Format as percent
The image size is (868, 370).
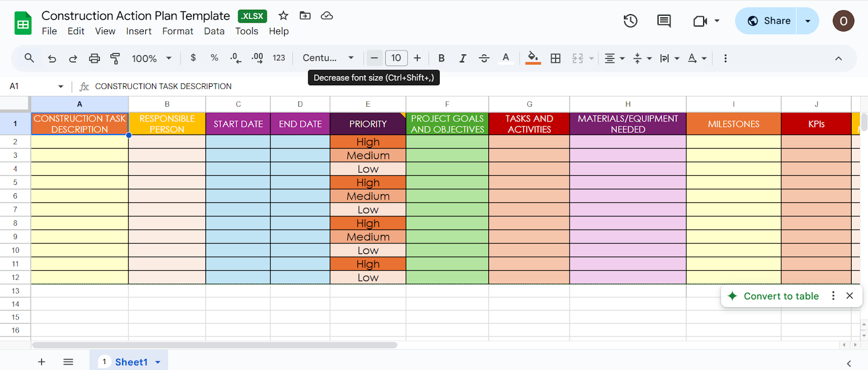click(x=214, y=58)
